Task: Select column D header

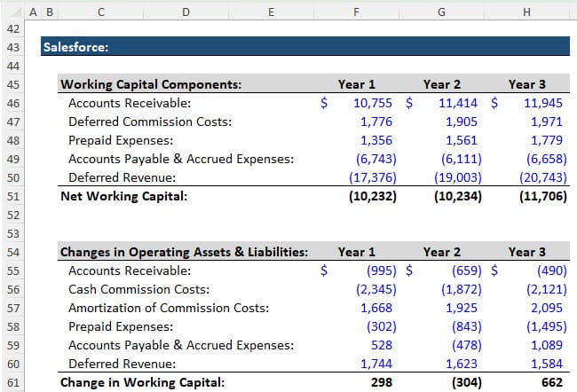Action: (x=186, y=12)
